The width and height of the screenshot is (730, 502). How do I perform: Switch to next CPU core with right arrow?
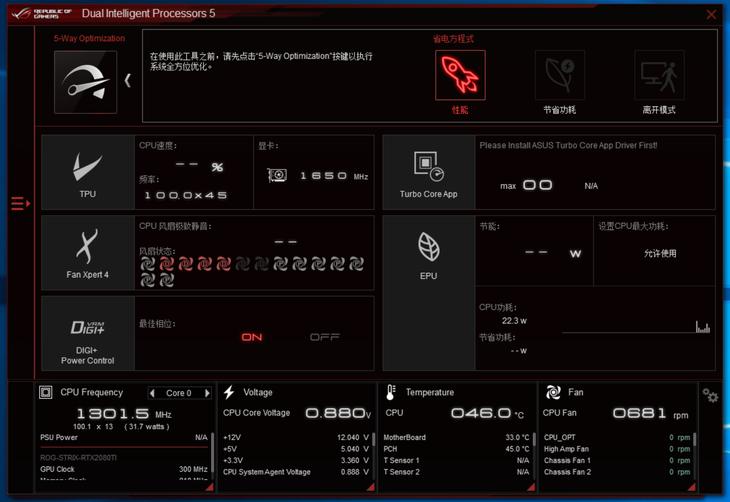(x=207, y=393)
